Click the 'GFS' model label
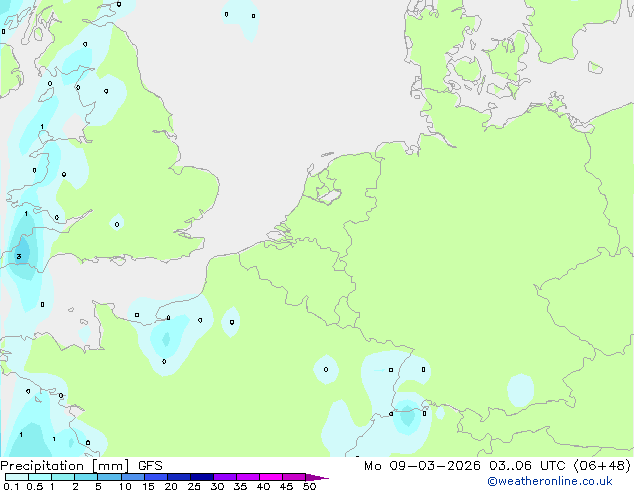Image resolution: width=634 pixels, height=490 pixels. tap(150, 466)
